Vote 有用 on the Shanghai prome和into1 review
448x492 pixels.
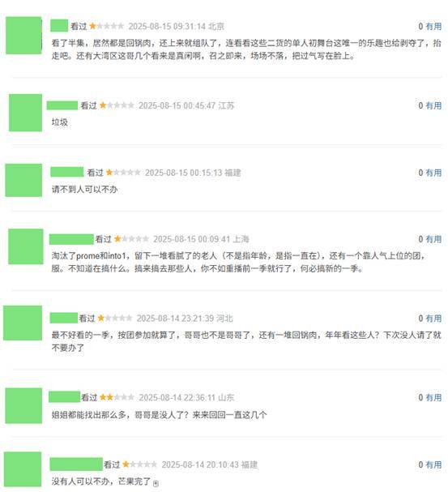coord(433,239)
